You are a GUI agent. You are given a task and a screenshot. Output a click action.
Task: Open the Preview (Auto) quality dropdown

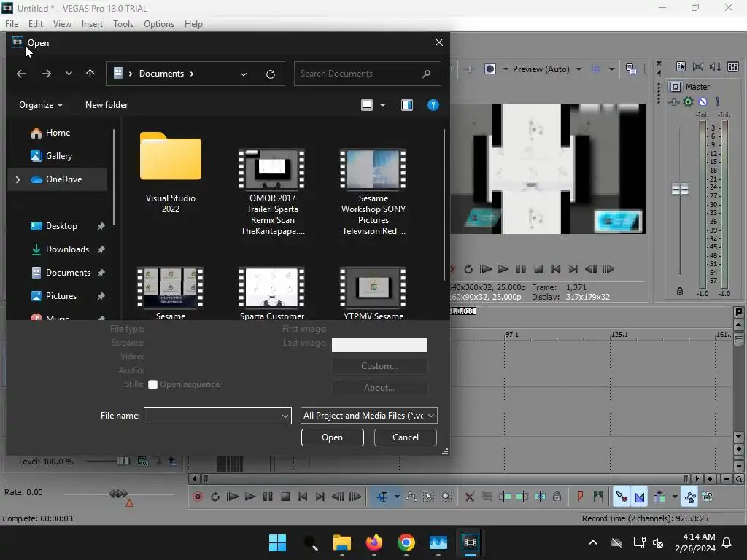(x=578, y=69)
